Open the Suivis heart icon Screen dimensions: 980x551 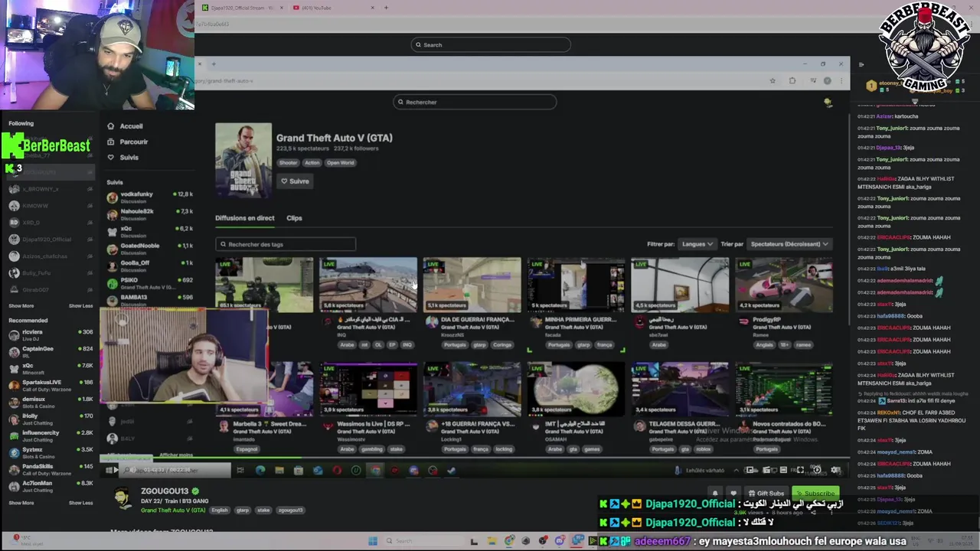[x=111, y=158]
